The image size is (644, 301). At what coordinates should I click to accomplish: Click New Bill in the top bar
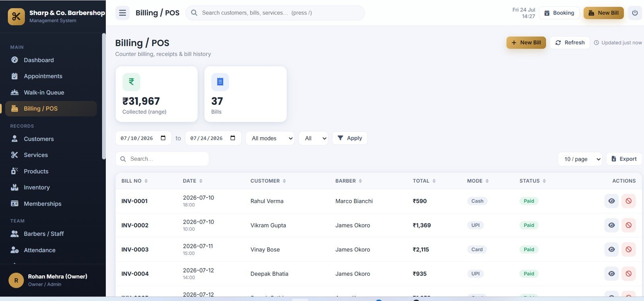coord(604,13)
